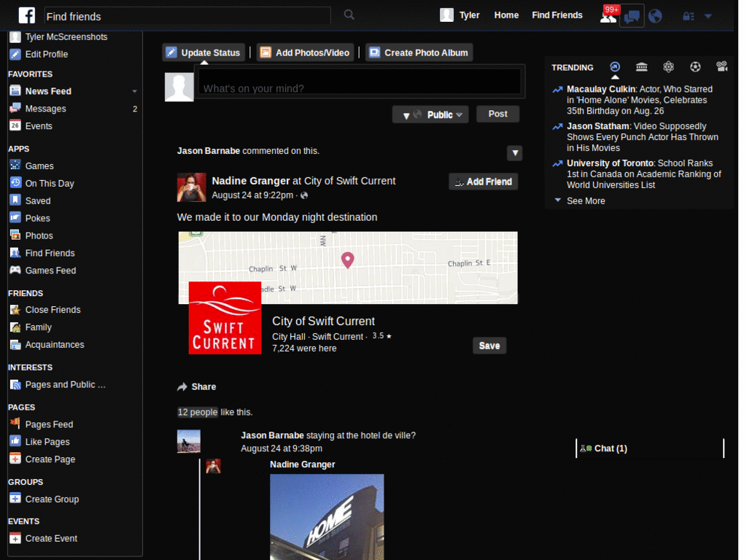This screenshot has height=560, width=747.
Task: Show science trending atom icon
Action: (668, 67)
